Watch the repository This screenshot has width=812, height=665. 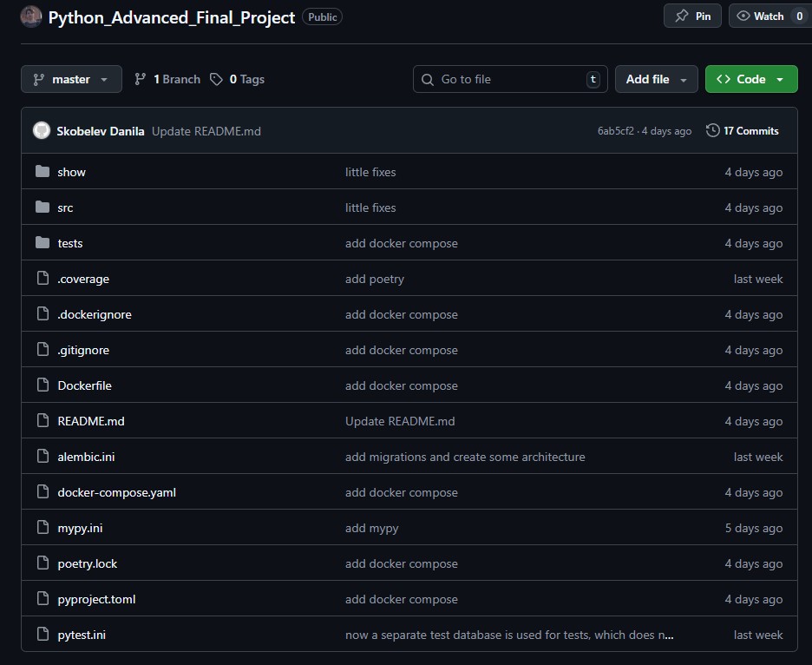coord(760,16)
